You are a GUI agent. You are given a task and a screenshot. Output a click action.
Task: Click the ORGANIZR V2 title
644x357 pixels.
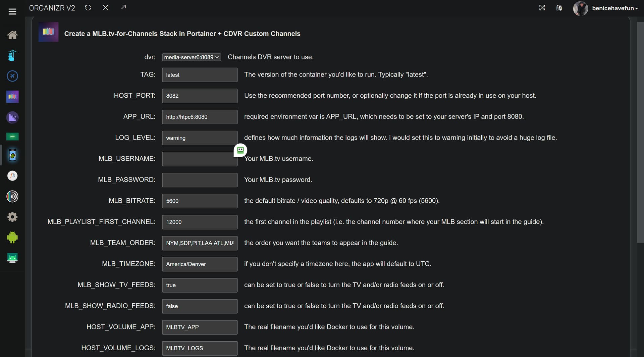click(52, 8)
